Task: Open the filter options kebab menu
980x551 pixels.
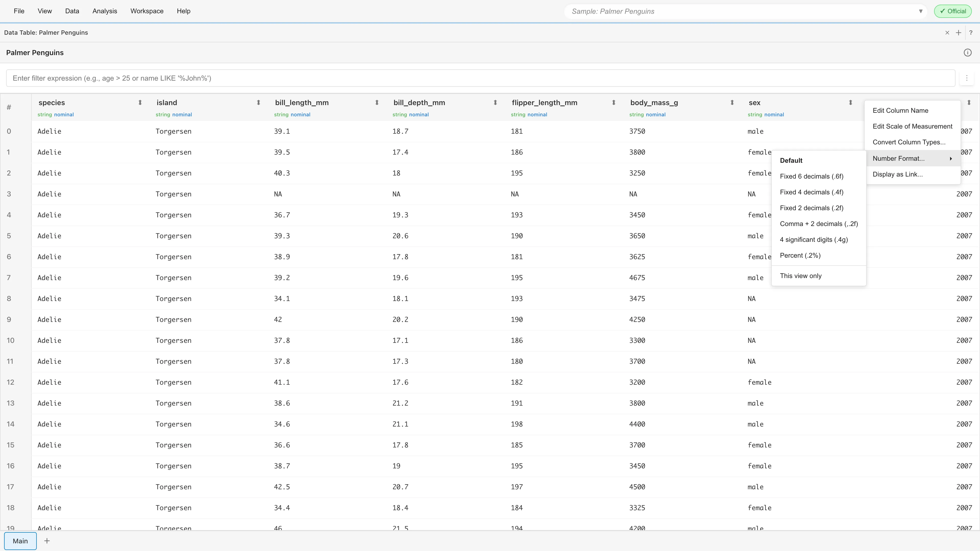Action: [967, 78]
